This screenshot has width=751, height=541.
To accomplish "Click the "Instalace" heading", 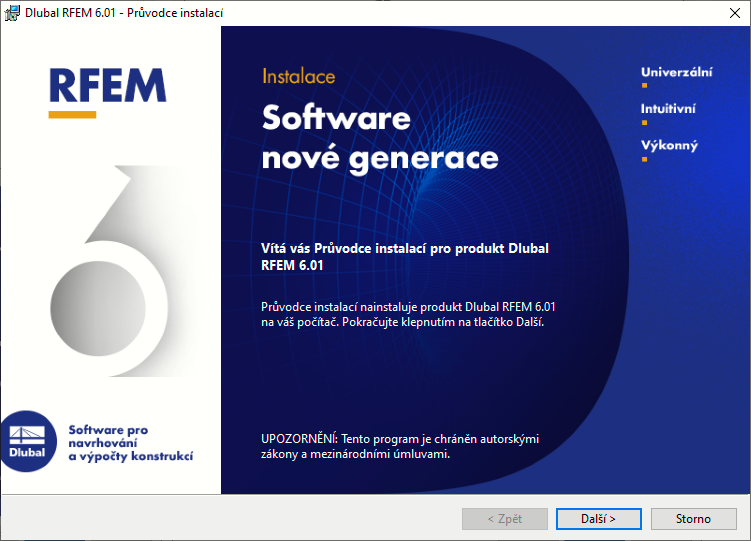I will tap(298, 77).
